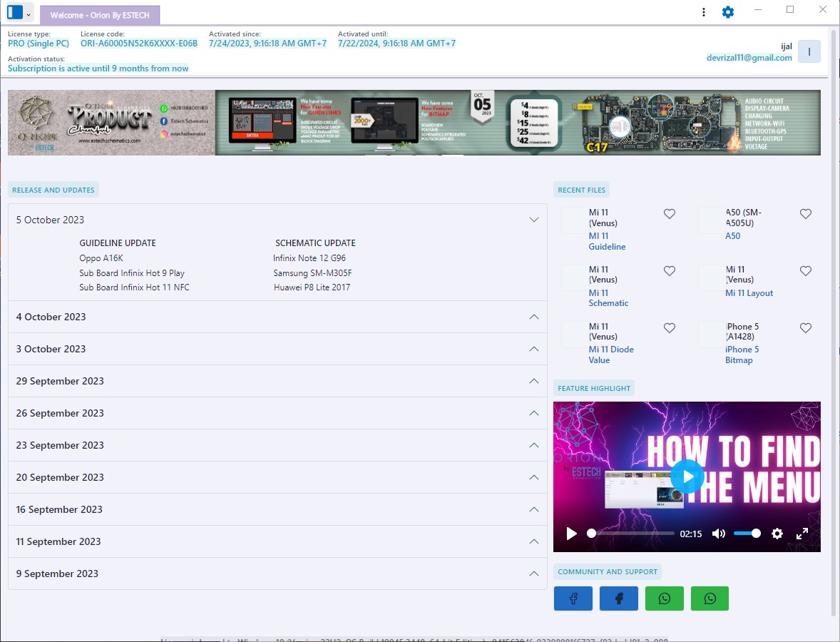This screenshot has width=840, height=642.
Task: Collapse the 5 October 2023 update section
Action: 534,220
